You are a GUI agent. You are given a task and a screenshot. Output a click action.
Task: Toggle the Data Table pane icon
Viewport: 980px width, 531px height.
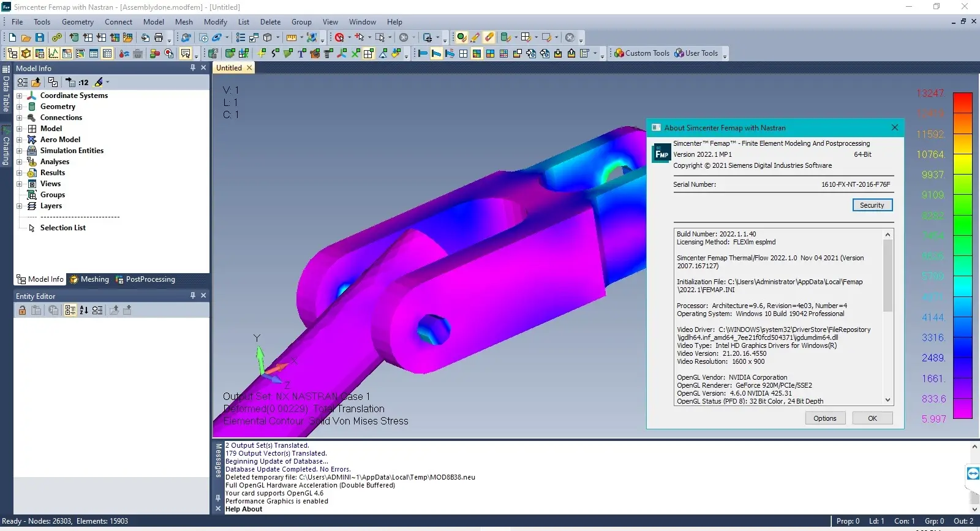(x=107, y=53)
